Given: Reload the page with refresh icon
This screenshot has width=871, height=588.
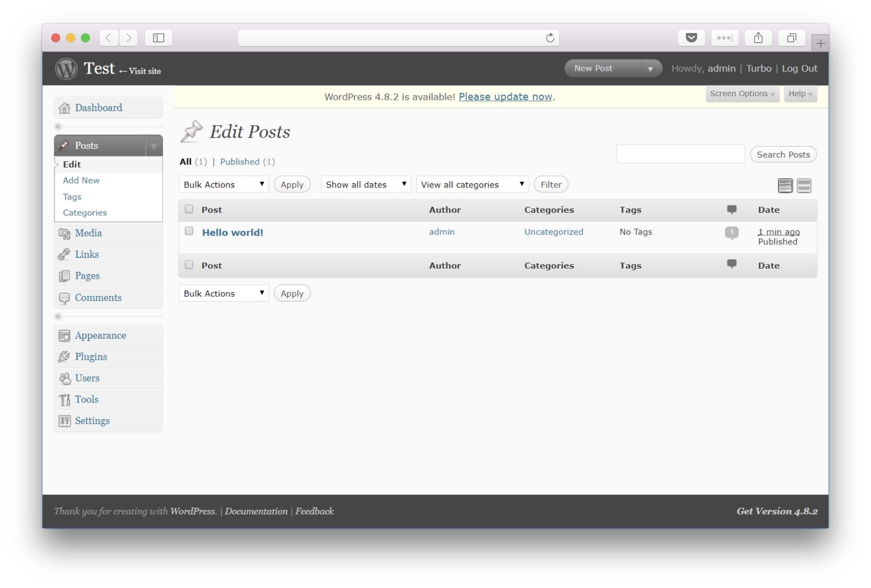Looking at the screenshot, I should click(550, 38).
